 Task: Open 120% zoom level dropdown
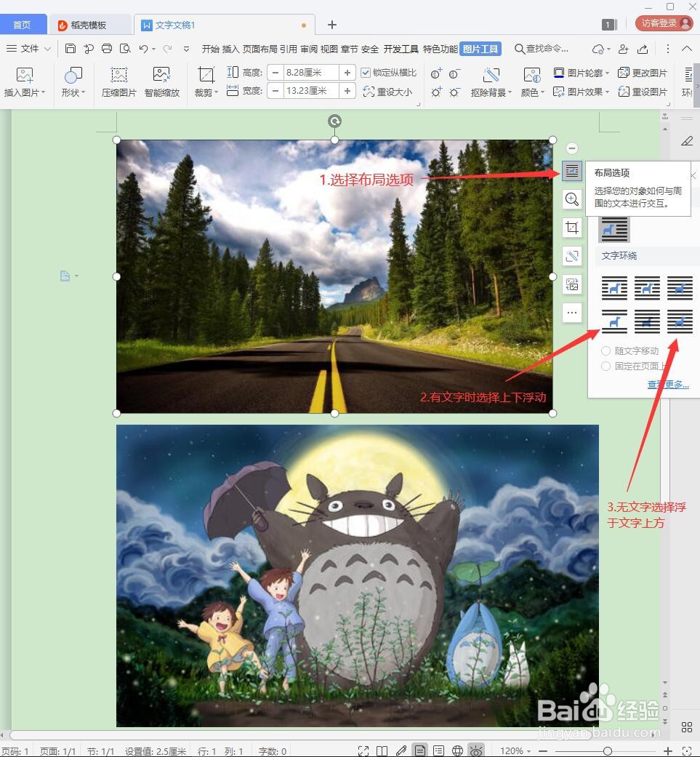pyautogui.click(x=515, y=750)
